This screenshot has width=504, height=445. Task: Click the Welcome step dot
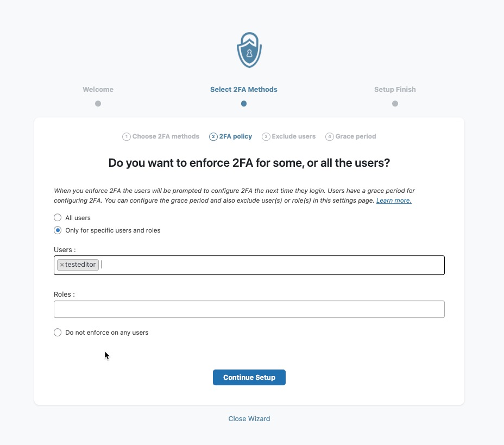click(x=98, y=103)
